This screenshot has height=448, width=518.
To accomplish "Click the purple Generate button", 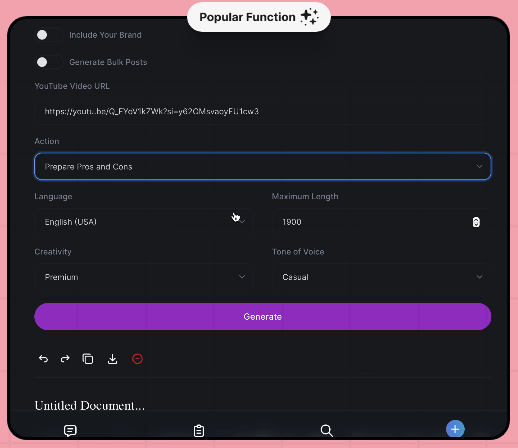I will coord(263,317).
